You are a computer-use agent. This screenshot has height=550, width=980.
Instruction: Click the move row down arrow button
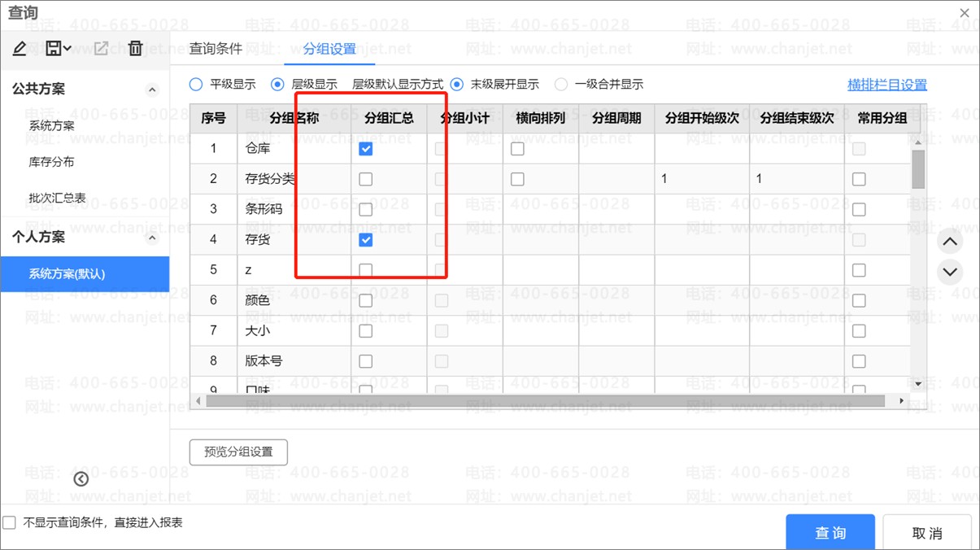pos(950,272)
